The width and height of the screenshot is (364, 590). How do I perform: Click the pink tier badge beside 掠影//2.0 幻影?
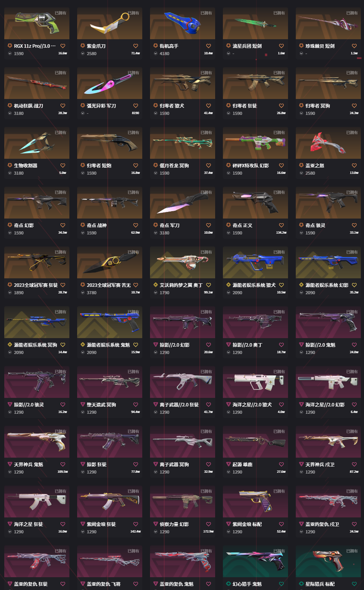coord(156,345)
